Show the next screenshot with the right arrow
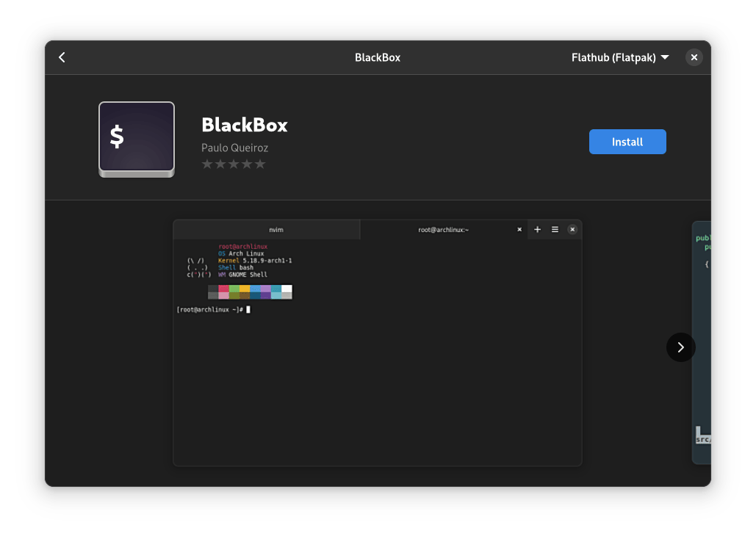The image size is (756, 536). click(x=680, y=347)
